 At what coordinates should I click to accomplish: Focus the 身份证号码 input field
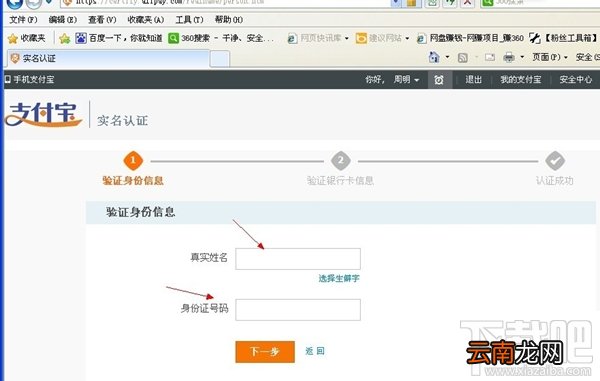pyautogui.click(x=298, y=310)
